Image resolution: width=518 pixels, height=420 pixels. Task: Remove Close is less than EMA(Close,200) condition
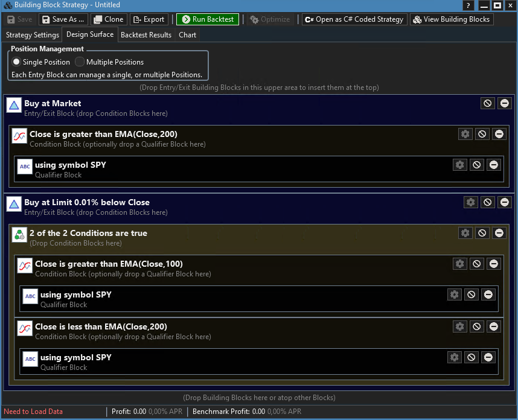pos(494,326)
